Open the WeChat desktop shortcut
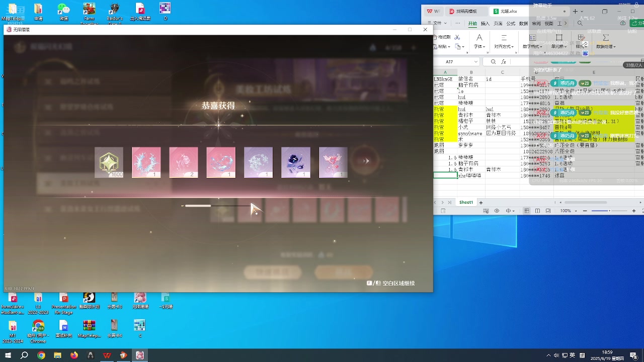644x362 pixels. (x=63, y=12)
